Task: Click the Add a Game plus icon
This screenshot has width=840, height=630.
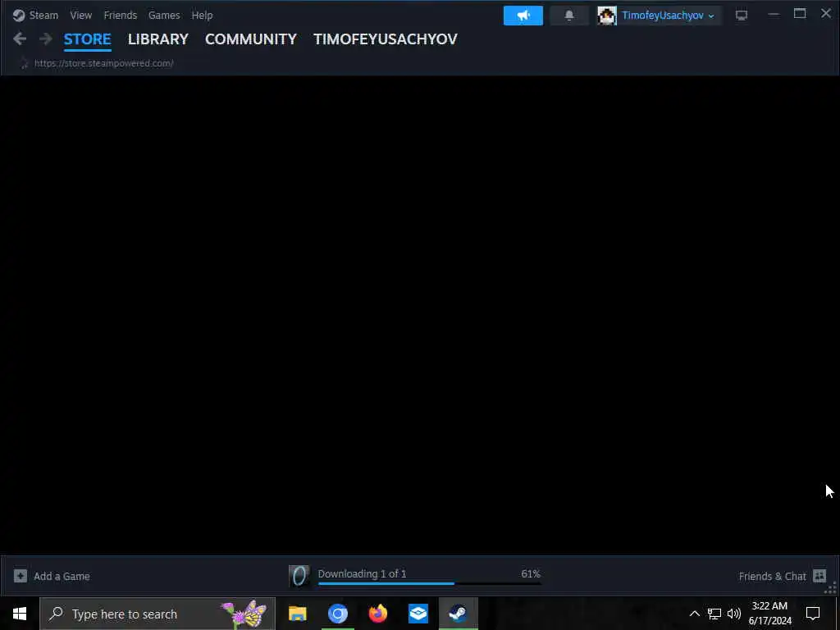Action: [x=21, y=576]
